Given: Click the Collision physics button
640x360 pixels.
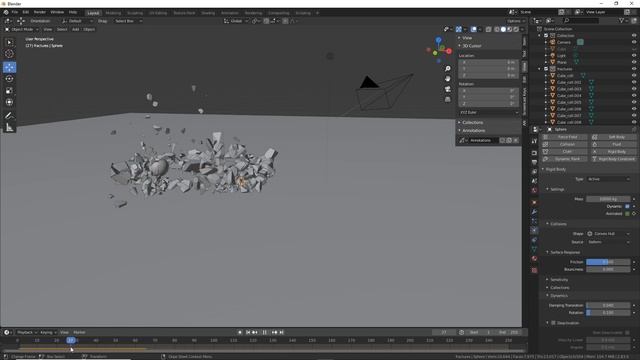Looking at the screenshot, I should (x=564, y=144).
